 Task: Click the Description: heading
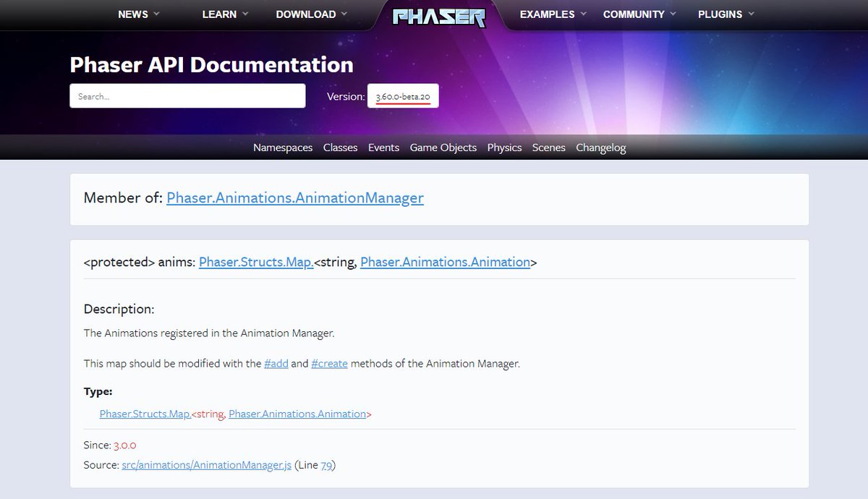coord(119,309)
